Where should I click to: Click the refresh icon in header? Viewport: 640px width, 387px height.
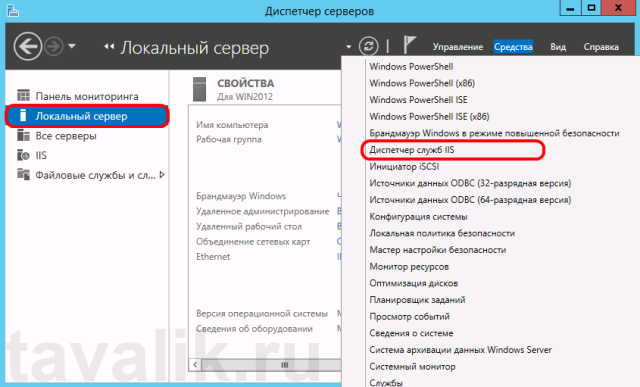pyautogui.click(x=368, y=46)
